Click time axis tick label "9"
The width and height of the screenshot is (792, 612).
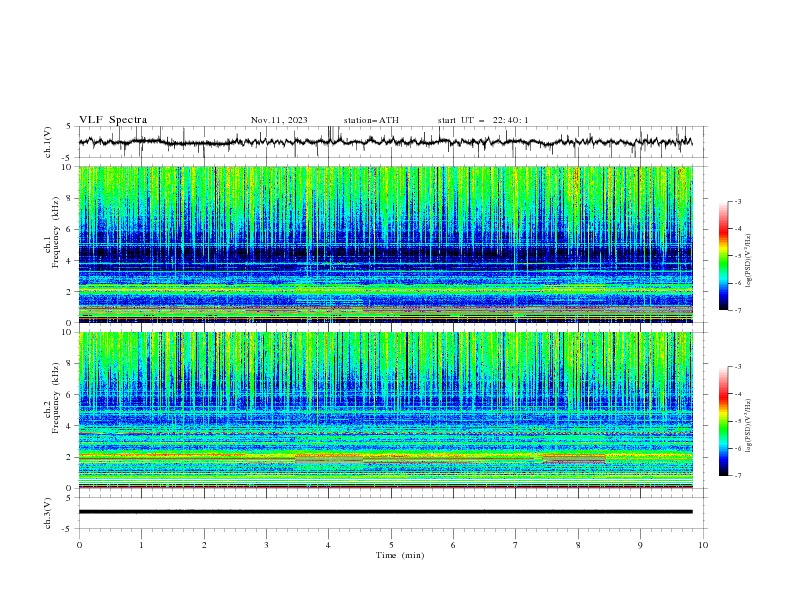click(x=640, y=545)
